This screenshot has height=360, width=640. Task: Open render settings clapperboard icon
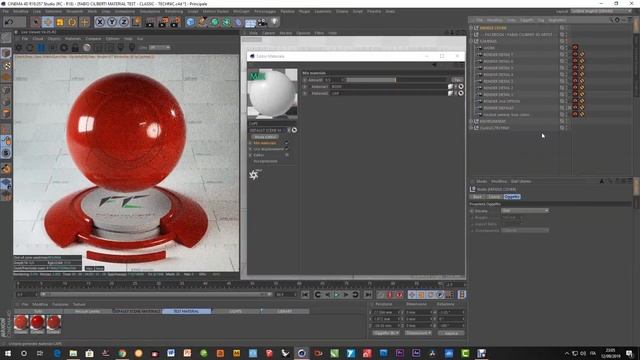[175, 22]
